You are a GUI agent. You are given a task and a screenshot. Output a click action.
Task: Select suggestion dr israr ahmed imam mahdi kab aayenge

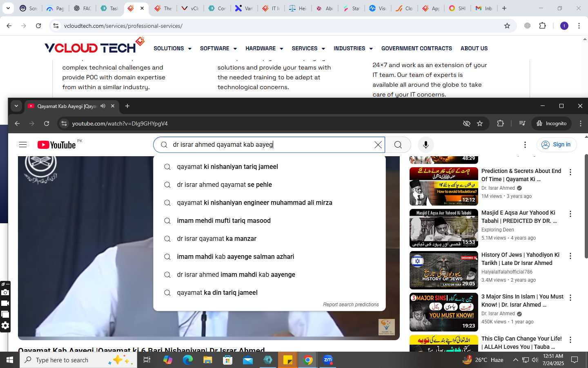269,275
